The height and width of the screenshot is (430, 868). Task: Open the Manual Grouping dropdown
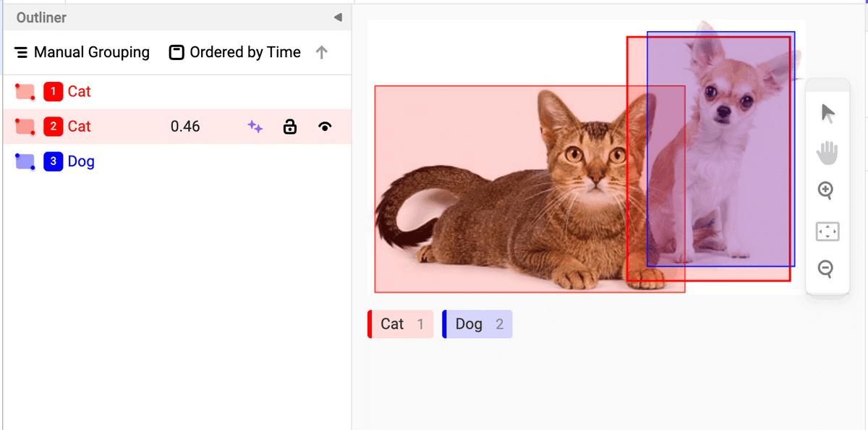82,52
